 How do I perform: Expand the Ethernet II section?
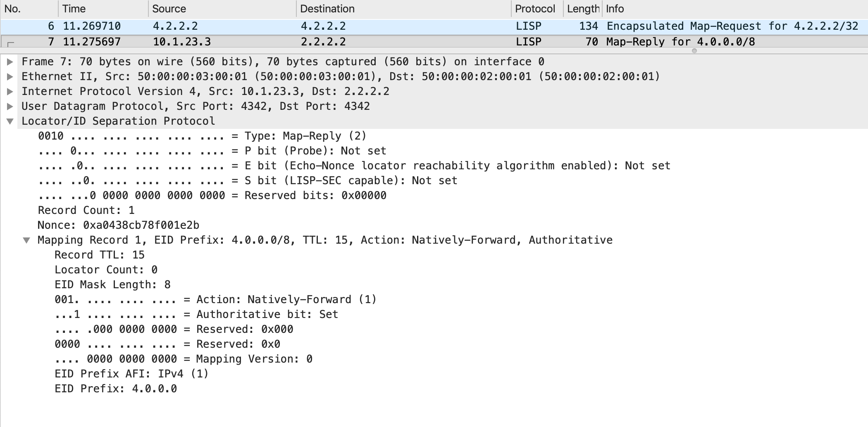pos(10,77)
